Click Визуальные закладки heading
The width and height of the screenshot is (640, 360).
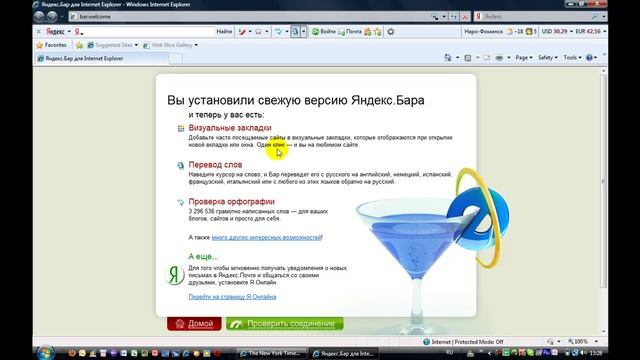tap(230, 128)
